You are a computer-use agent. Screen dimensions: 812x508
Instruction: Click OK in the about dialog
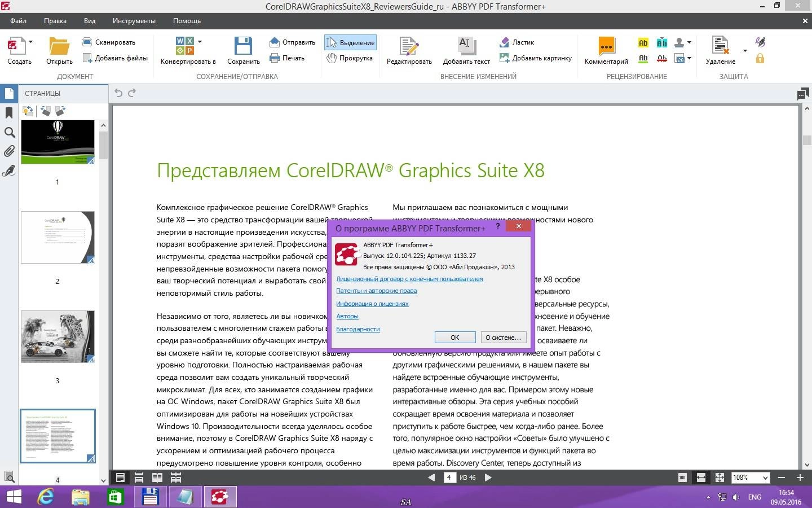(455, 338)
